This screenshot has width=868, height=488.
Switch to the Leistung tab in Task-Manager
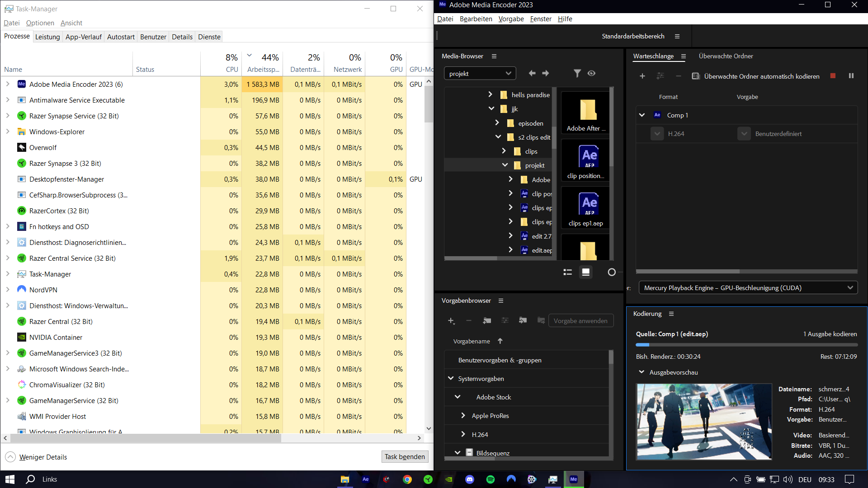47,37
